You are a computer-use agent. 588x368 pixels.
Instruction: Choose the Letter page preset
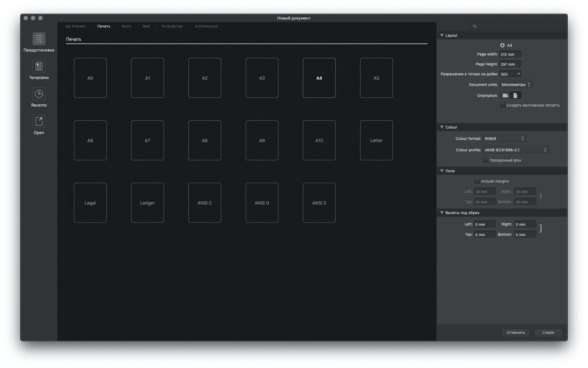pyautogui.click(x=376, y=140)
